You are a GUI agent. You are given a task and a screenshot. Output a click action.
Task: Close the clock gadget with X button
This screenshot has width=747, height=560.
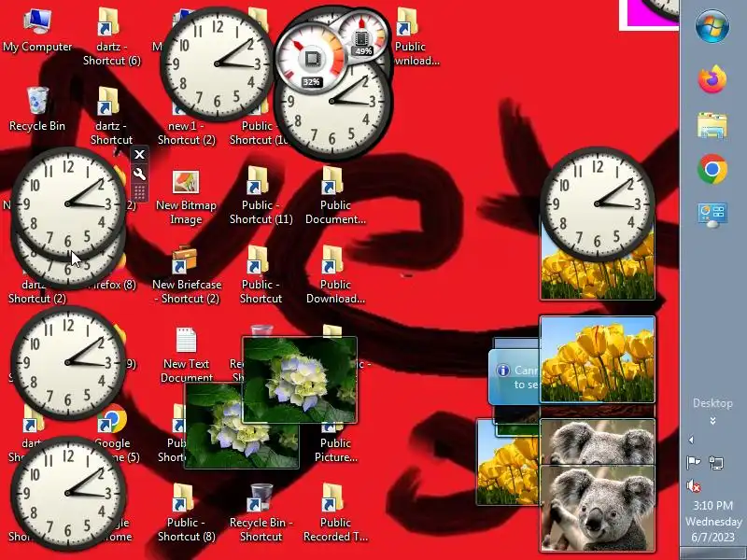tap(139, 155)
